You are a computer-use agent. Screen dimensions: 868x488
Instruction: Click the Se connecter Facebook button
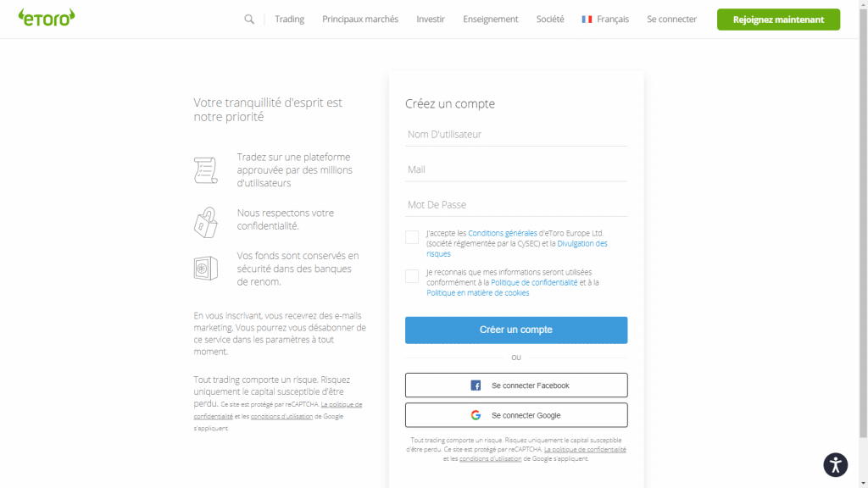click(x=516, y=385)
